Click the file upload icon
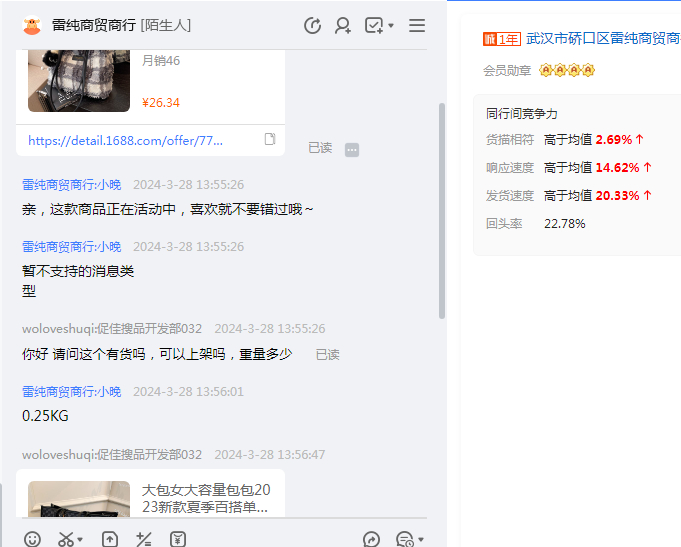Viewport: 681px width, 547px height. (109, 539)
